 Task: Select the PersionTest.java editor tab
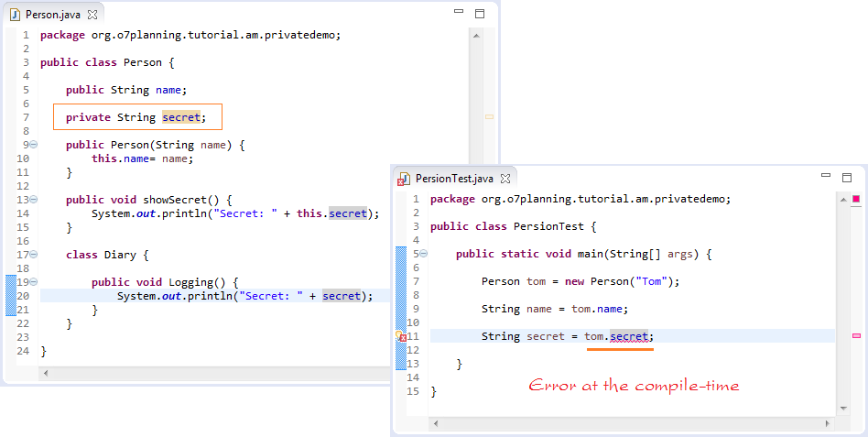pyautogui.click(x=454, y=179)
